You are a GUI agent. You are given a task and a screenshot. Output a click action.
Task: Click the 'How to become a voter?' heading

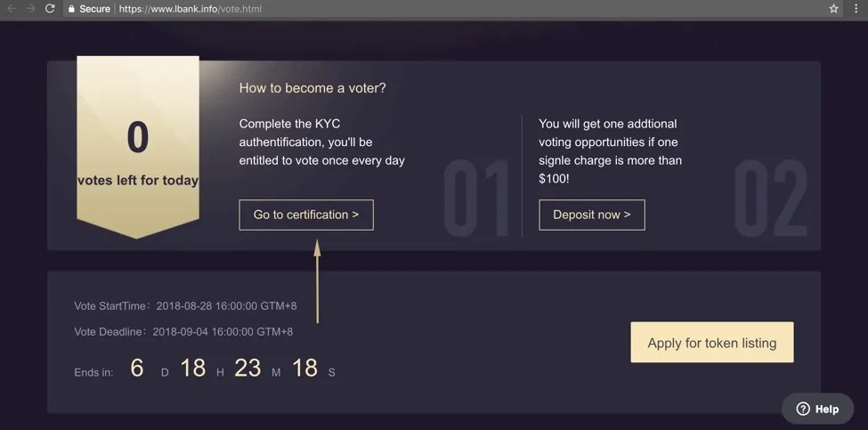click(x=312, y=88)
